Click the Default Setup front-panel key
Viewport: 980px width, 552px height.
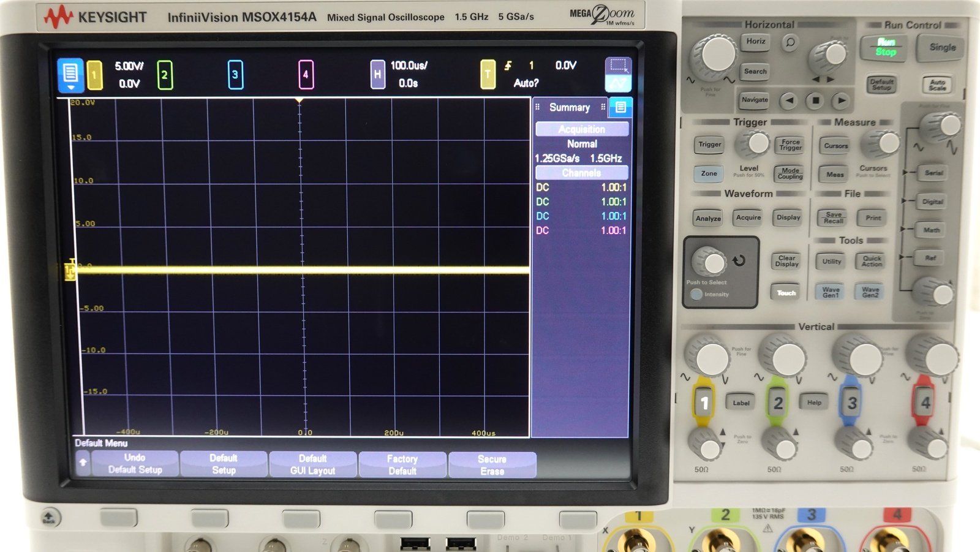coord(881,85)
